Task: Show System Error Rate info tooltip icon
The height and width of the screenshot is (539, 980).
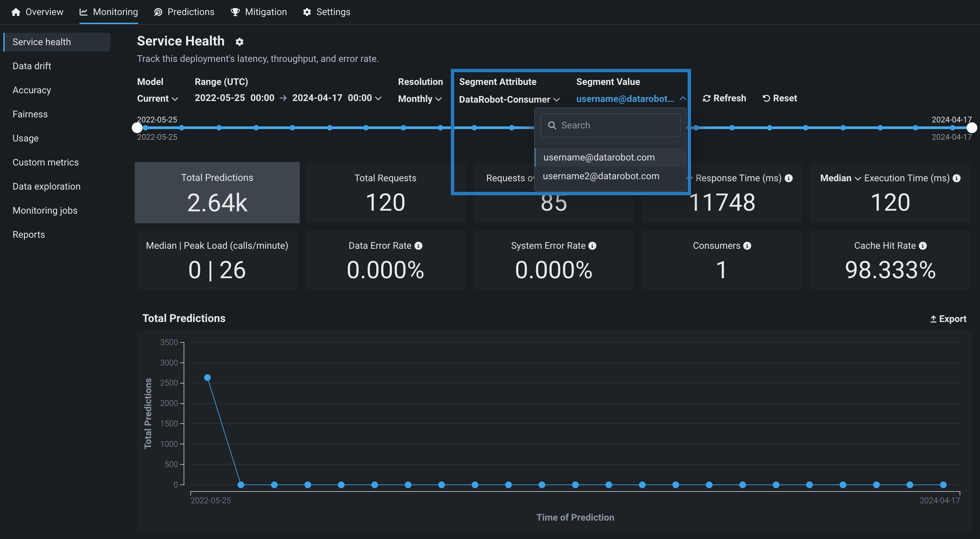Action: (592, 246)
